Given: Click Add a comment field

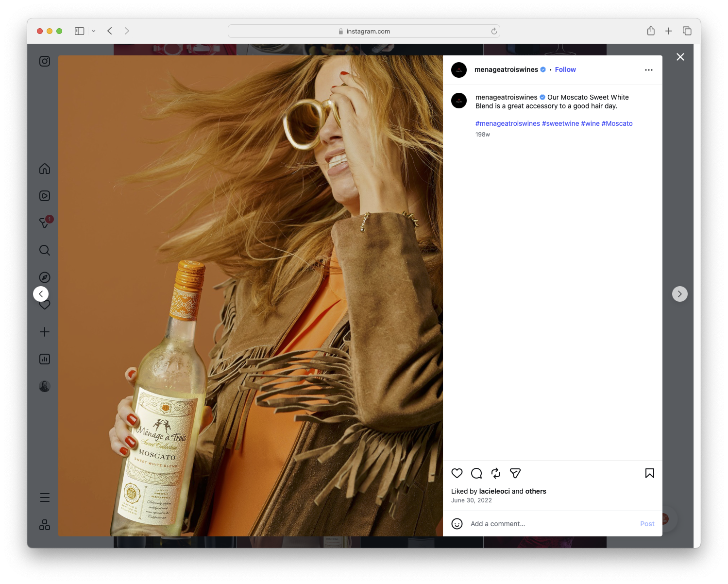Looking at the screenshot, I should pyautogui.click(x=551, y=524).
